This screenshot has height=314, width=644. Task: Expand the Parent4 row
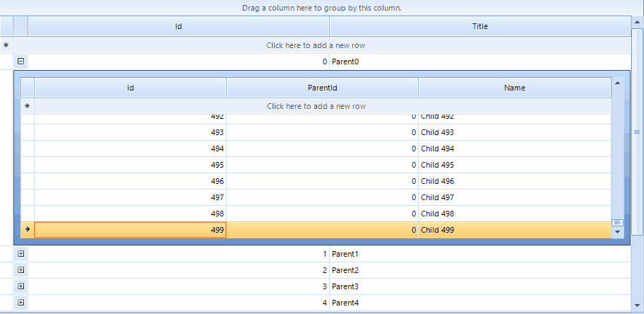tap(20, 303)
